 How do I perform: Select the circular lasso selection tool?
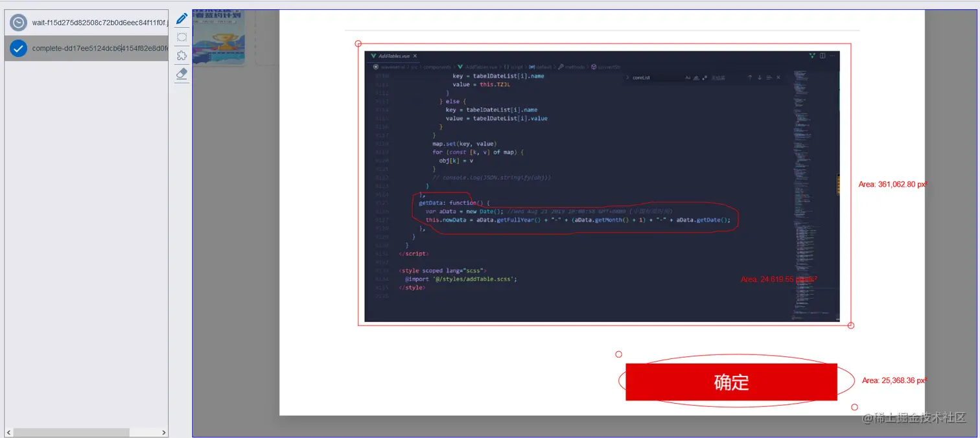coord(181,37)
